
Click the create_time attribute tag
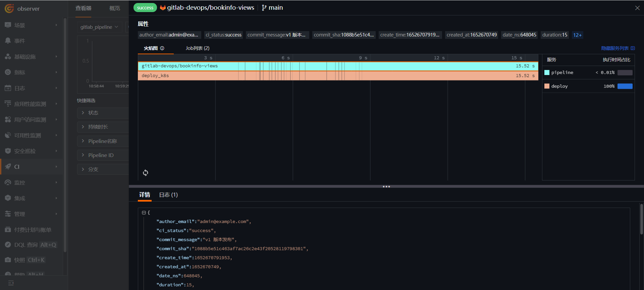pos(410,35)
